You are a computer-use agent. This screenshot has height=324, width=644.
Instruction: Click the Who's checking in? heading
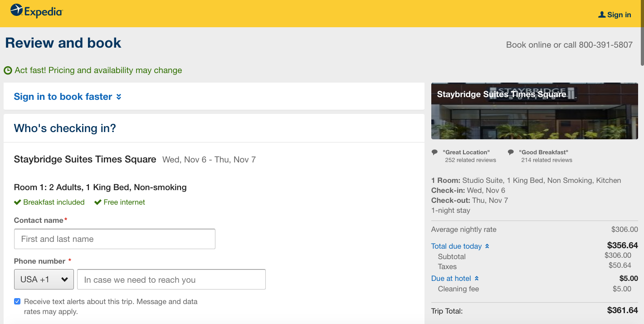65,128
